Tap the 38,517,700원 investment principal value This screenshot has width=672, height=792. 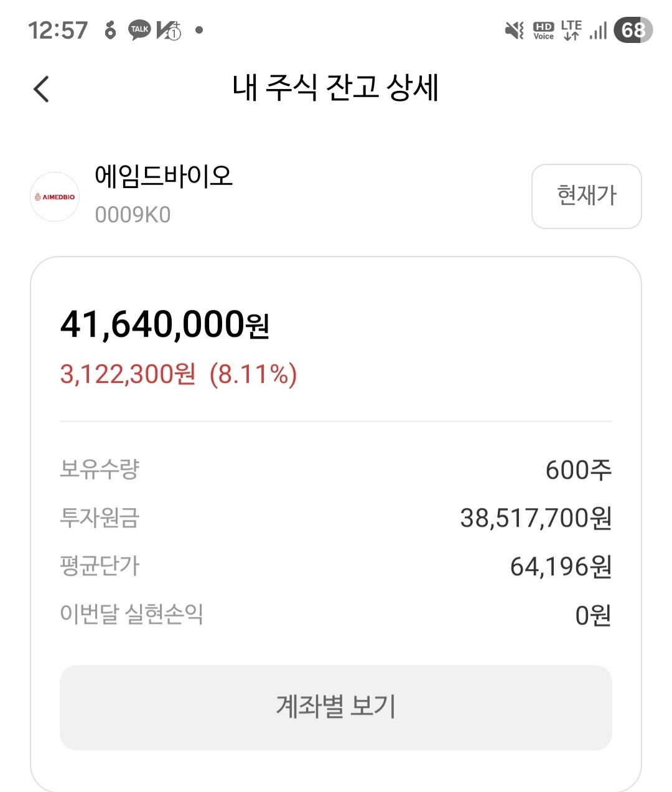(536, 518)
